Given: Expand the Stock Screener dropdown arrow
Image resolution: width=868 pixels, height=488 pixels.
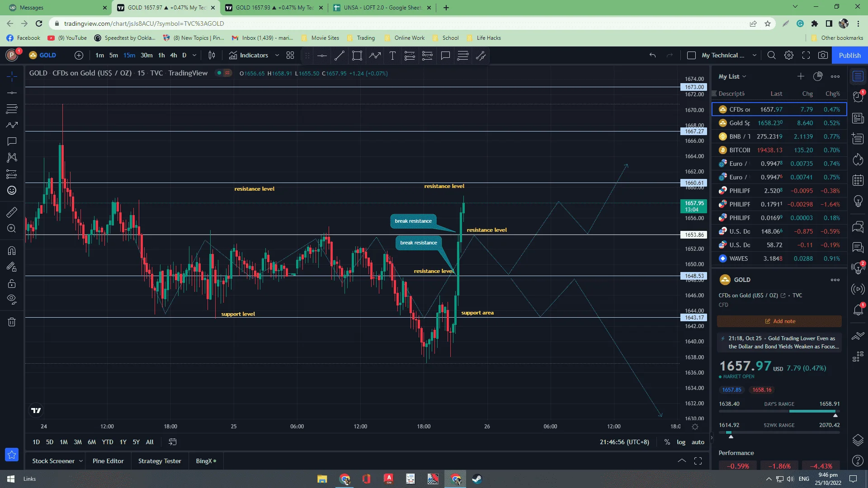Looking at the screenshot, I should pyautogui.click(x=81, y=461).
